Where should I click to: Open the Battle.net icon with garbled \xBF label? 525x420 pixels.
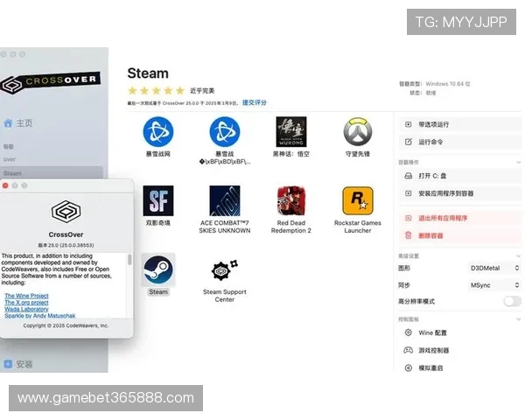tap(225, 132)
